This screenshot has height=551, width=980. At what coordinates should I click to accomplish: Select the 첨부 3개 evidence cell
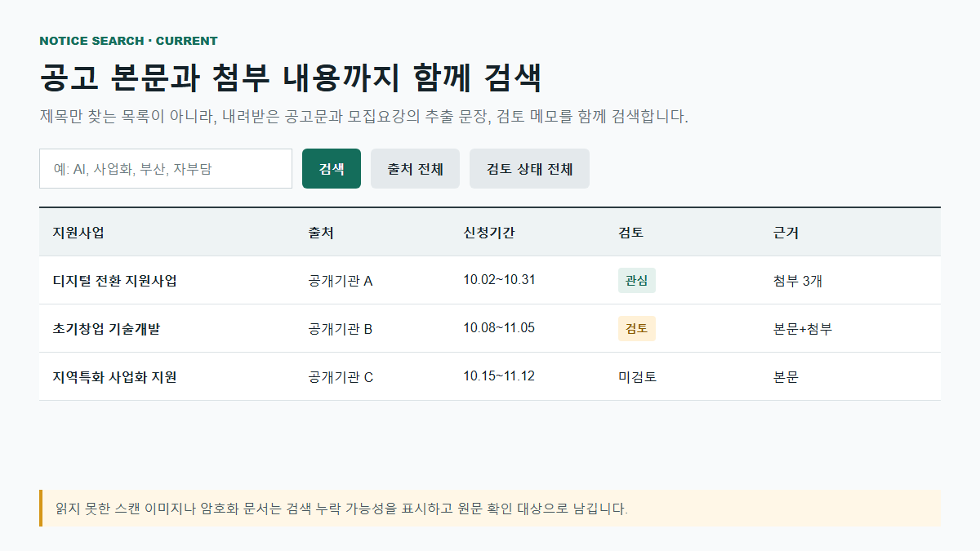coord(797,281)
